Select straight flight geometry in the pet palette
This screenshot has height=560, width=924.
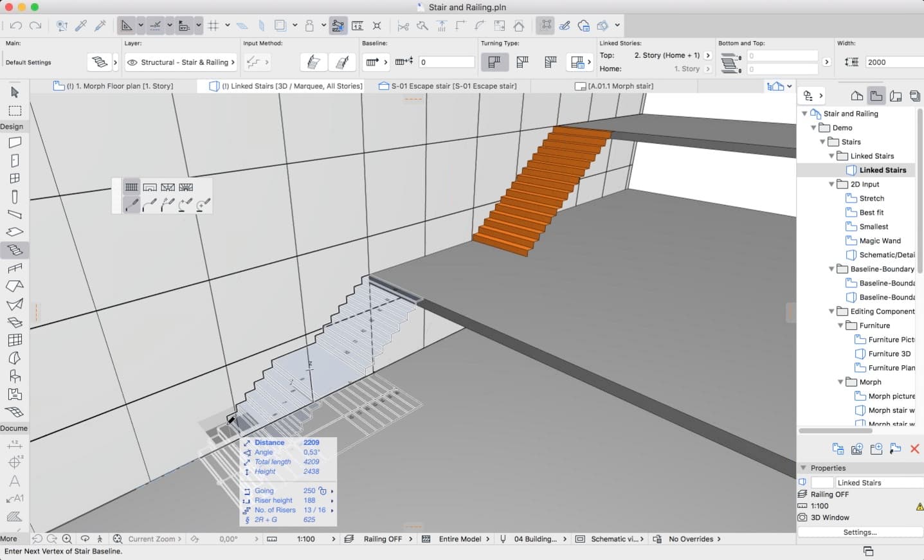point(132,187)
